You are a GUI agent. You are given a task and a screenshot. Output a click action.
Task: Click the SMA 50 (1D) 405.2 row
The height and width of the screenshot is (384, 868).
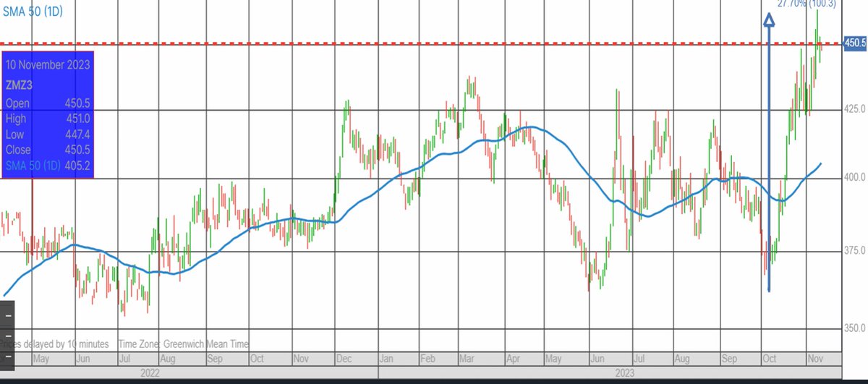[46, 165]
